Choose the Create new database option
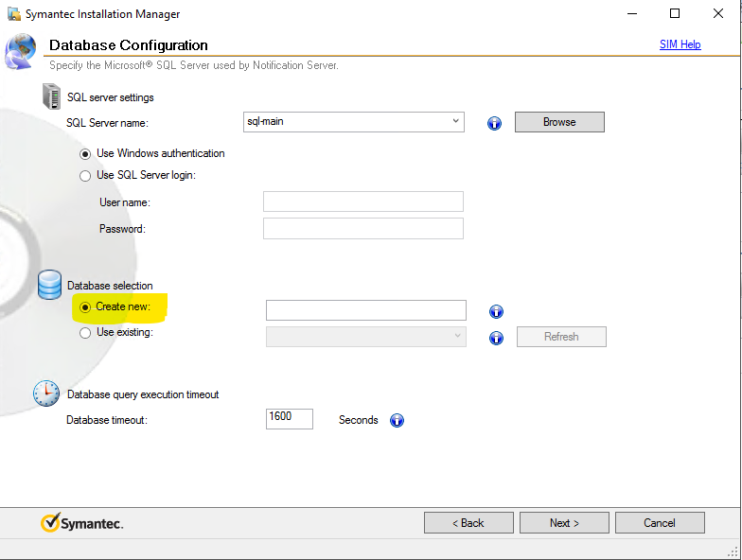This screenshot has width=742, height=560. pyautogui.click(x=86, y=307)
